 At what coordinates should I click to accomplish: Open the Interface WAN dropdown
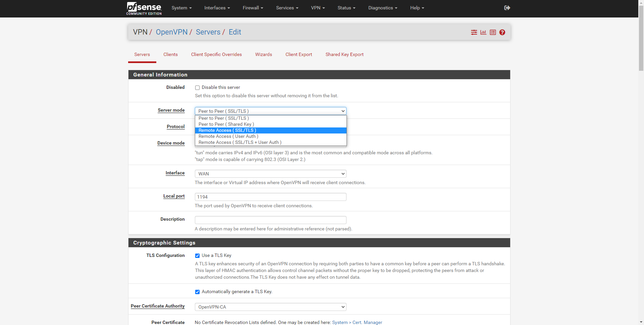tap(270, 174)
